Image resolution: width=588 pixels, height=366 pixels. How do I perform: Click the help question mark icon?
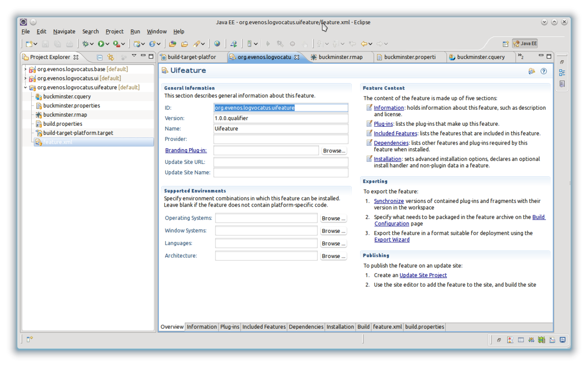pos(543,71)
